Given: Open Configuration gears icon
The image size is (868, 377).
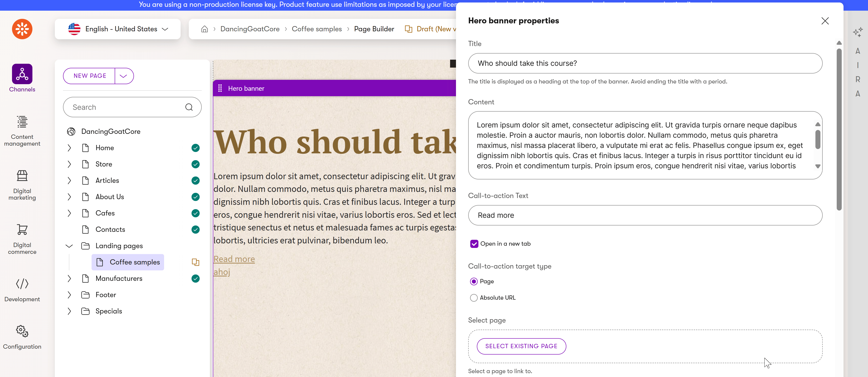Looking at the screenshot, I should click(22, 331).
